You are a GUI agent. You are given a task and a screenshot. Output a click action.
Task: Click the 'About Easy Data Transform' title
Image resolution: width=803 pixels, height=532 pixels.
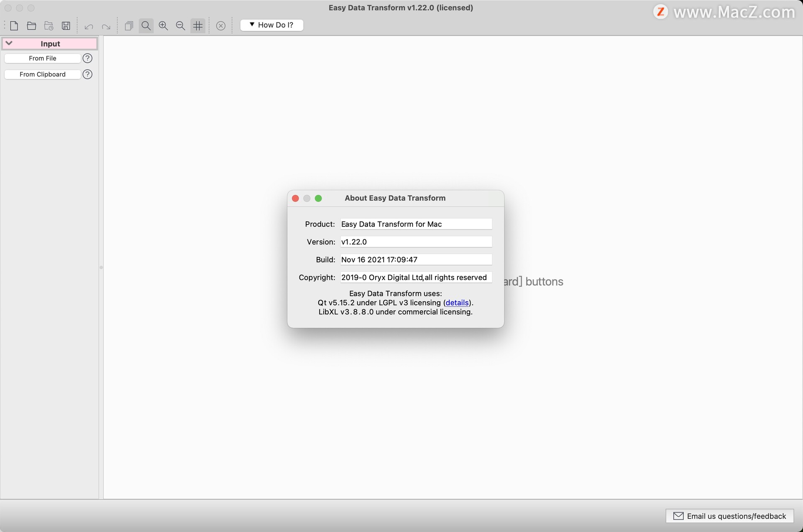(x=395, y=198)
